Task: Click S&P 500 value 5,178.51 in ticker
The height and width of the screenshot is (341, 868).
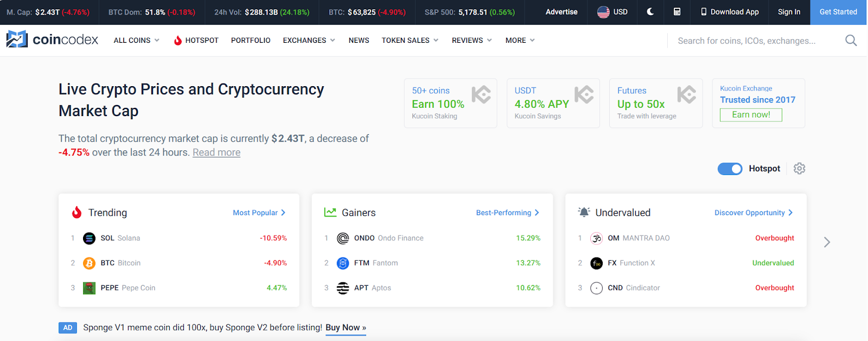Action: point(473,12)
